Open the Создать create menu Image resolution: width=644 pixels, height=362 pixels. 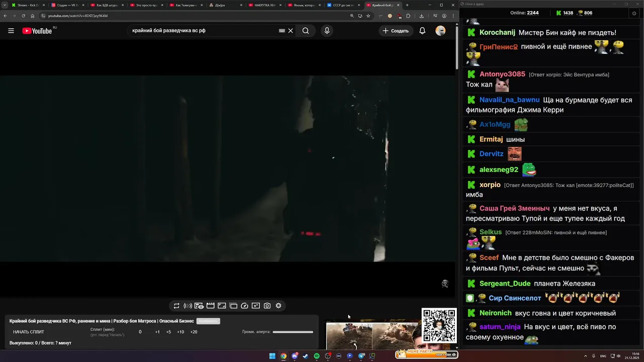tap(395, 31)
